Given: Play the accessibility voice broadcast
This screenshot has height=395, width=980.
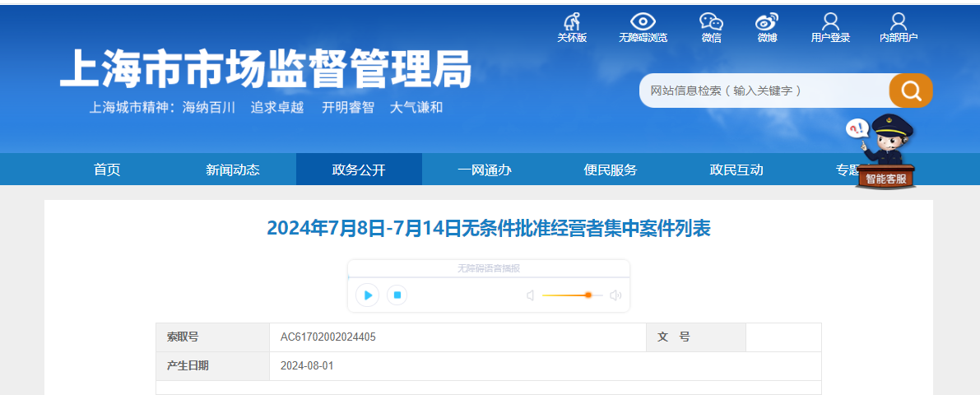Looking at the screenshot, I should tap(368, 295).
